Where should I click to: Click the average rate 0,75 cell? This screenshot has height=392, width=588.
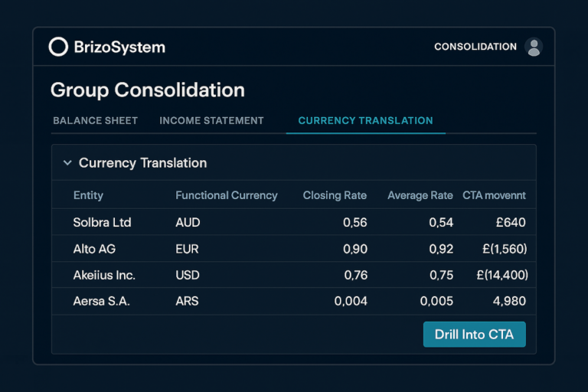click(442, 275)
